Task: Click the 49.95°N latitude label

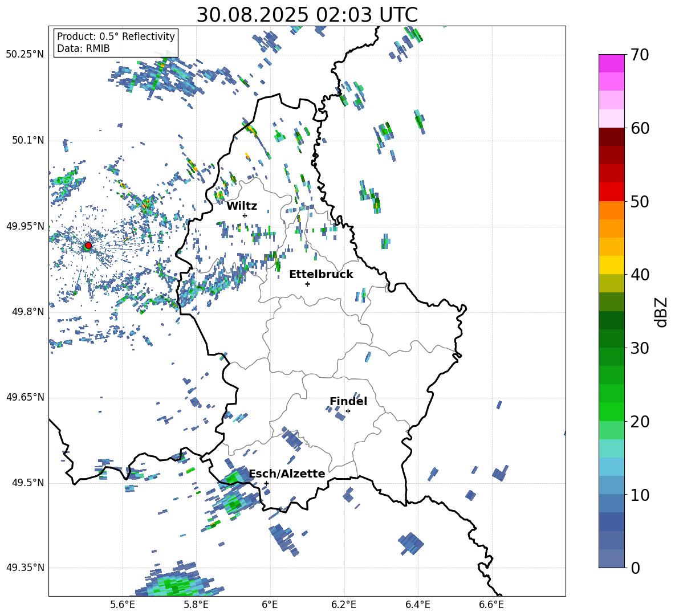Action: pos(25,226)
